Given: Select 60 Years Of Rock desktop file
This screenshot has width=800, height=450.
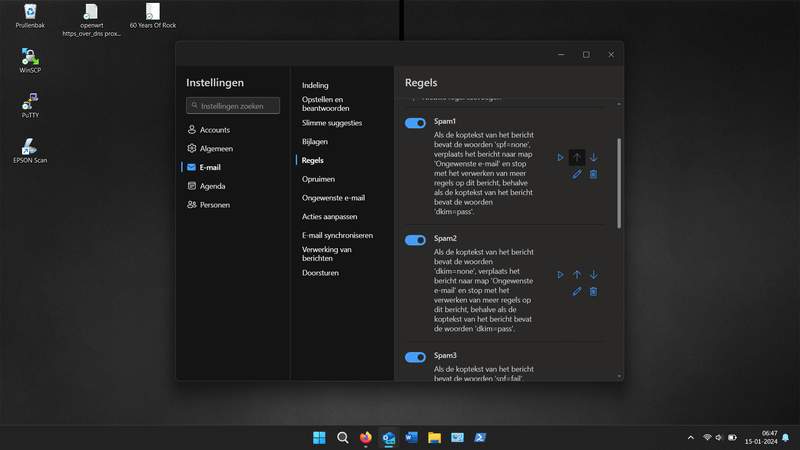Looking at the screenshot, I should (x=153, y=16).
